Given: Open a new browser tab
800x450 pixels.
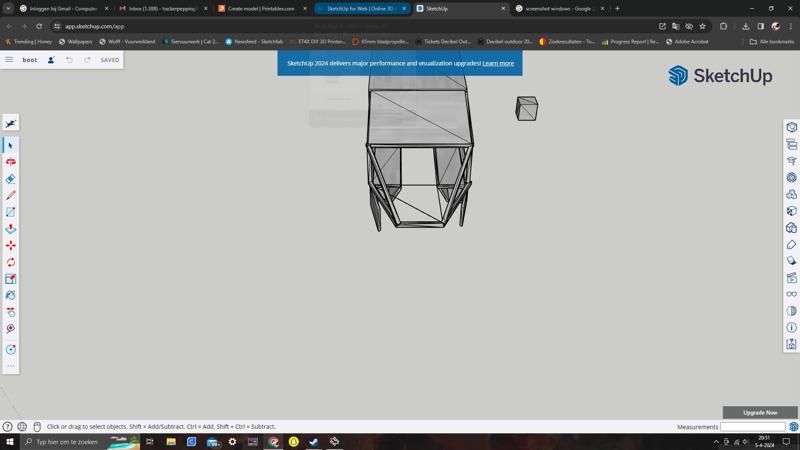Looking at the screenshot, I should pyautogui.click(x=617, y=9).
